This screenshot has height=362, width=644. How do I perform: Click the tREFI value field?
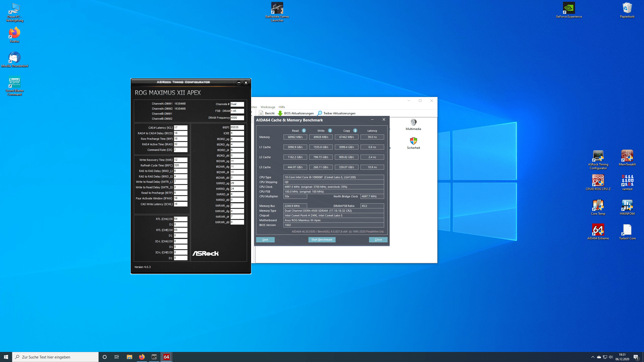237,127
